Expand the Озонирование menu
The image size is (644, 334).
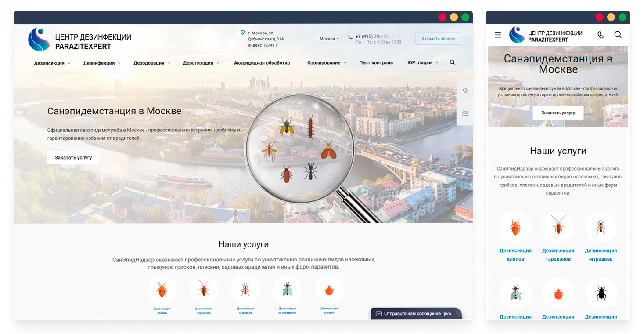[x=326, y=63]
